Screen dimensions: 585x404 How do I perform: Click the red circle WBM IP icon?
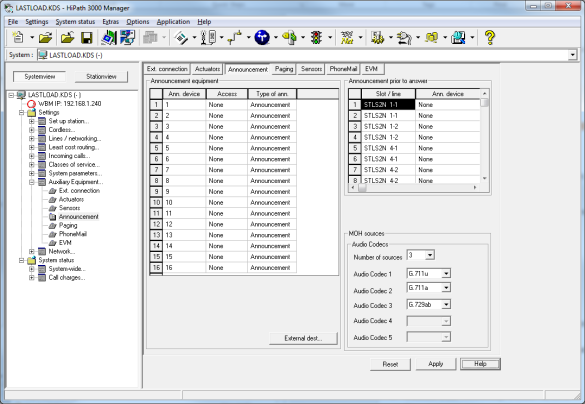tap(31, 104)
